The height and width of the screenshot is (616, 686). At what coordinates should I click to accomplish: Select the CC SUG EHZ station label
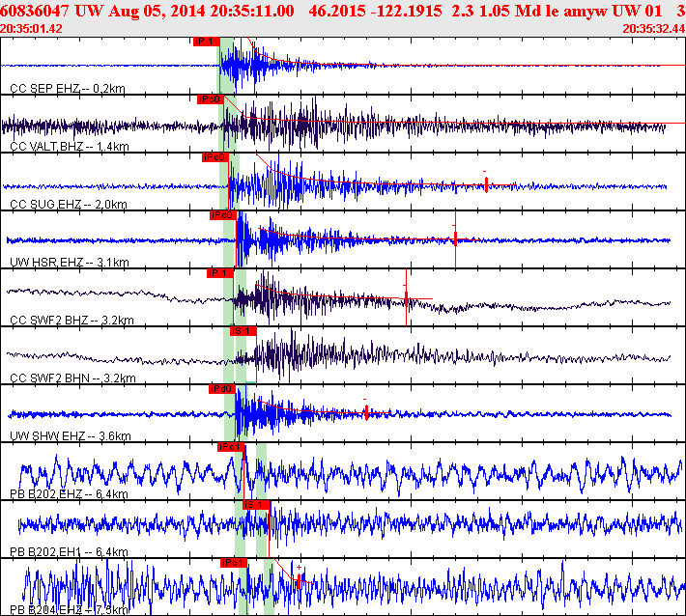click(69, 204)
